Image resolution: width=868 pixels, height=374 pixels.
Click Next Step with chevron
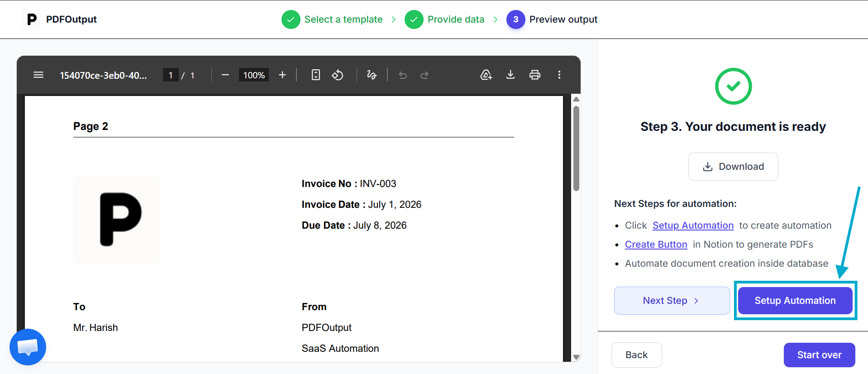point(672,301)
